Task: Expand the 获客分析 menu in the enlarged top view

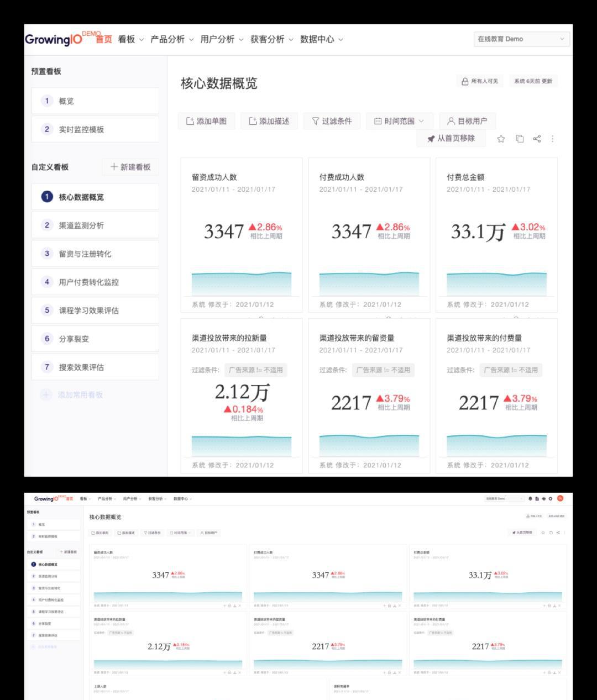Action: point(271,39)
